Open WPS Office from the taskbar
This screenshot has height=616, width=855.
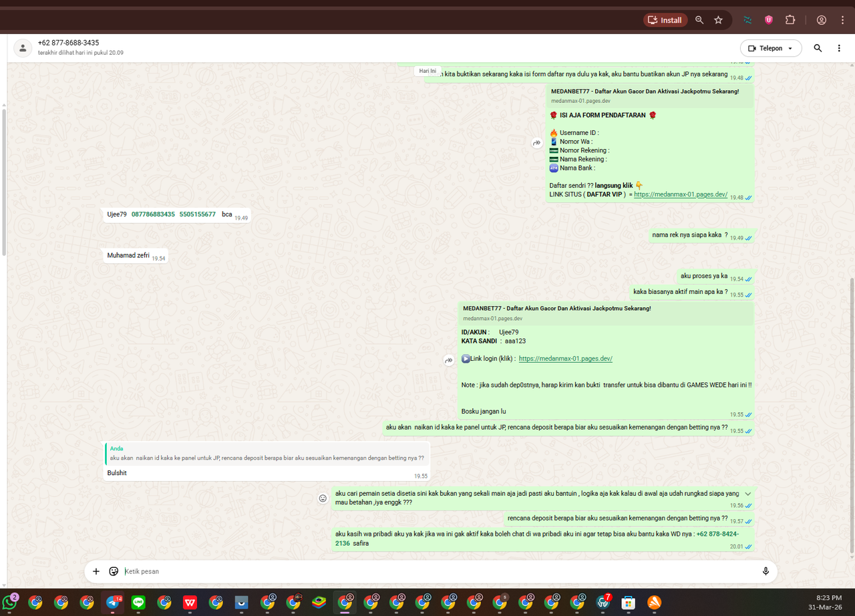point(190,603)
